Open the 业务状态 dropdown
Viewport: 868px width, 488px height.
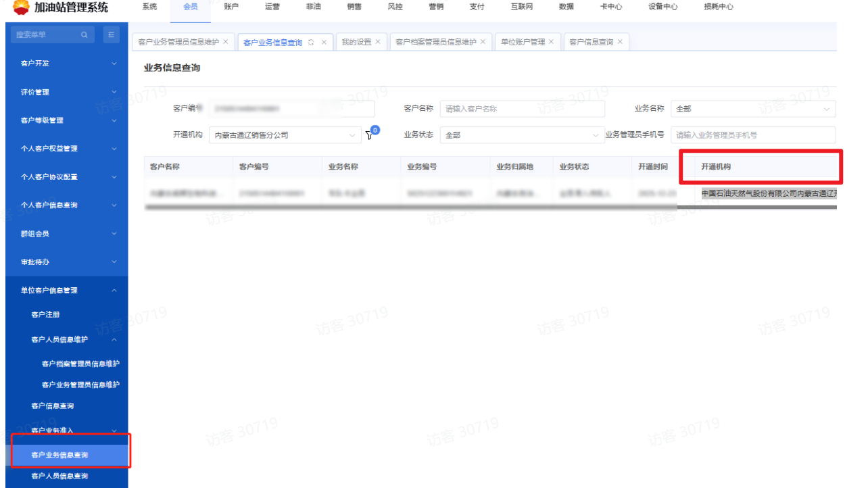coord(522,135)
